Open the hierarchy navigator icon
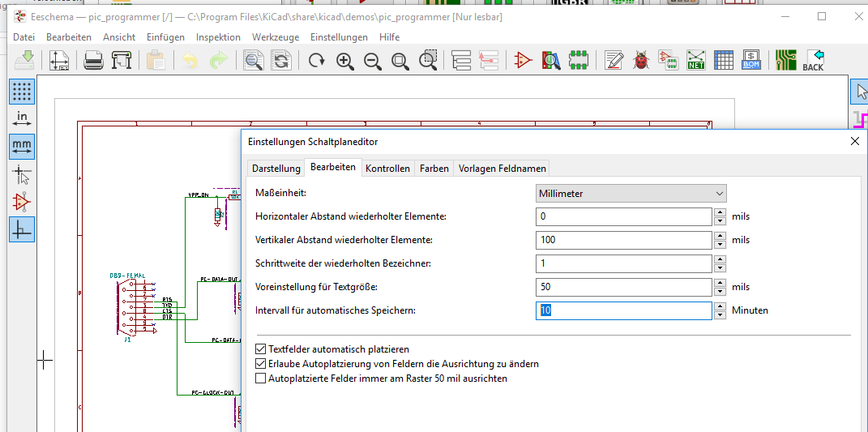The image size is (868, 432). tap(461, 60)
